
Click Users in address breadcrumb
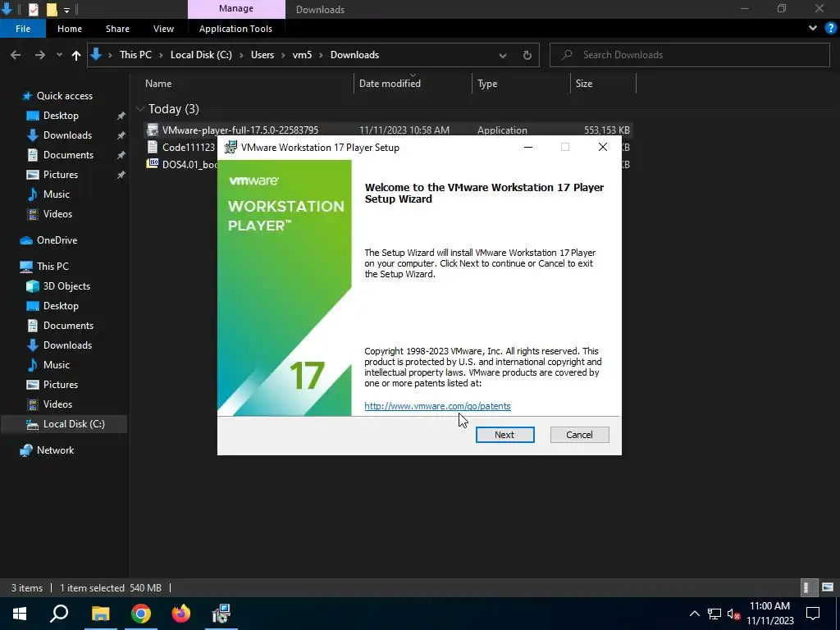(262, 55)
